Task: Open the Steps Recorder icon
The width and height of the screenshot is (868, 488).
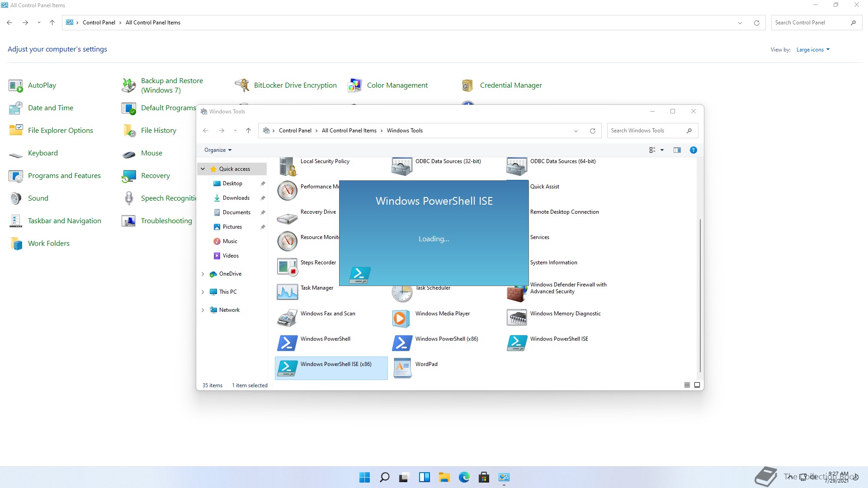Action: [288, 267]
